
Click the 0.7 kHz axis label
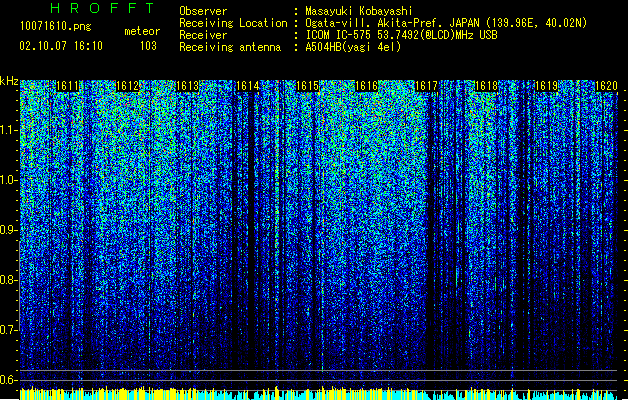coord(9,330)
